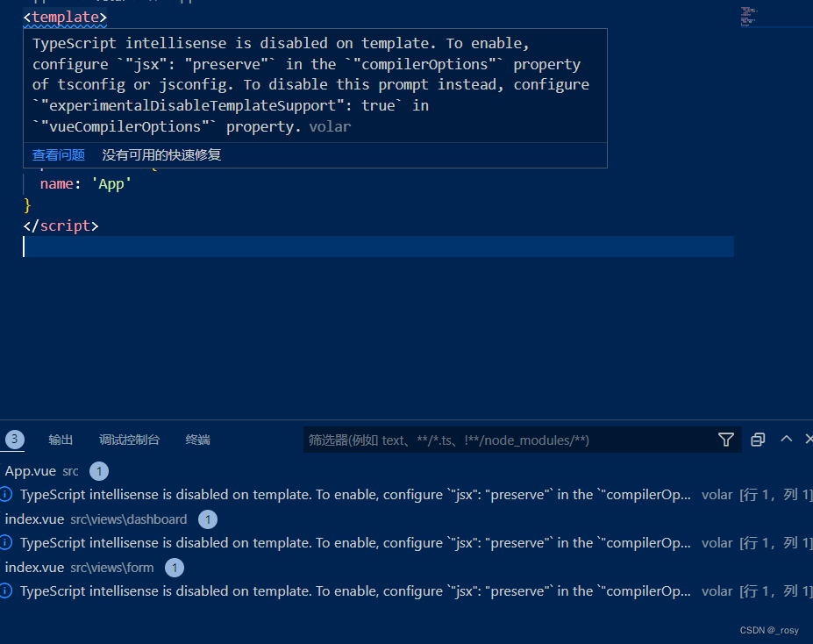Select index.vue src\views\form group row
Image resolution: width=813 pixels, height=644 pixels.
(407, 568)
